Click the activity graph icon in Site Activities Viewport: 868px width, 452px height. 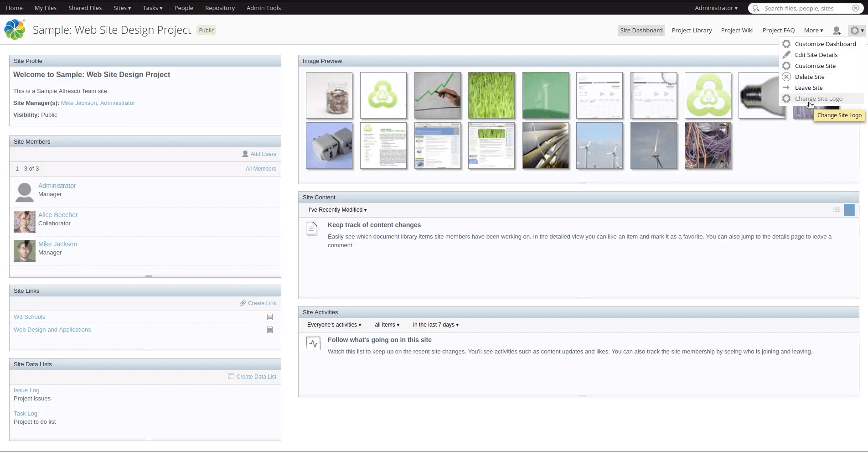click(x=313, y=343)
